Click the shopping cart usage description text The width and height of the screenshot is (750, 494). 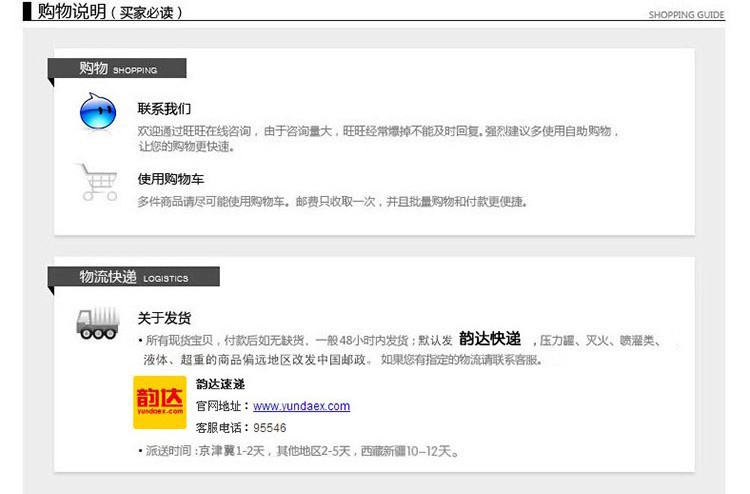tap(332, 201)
